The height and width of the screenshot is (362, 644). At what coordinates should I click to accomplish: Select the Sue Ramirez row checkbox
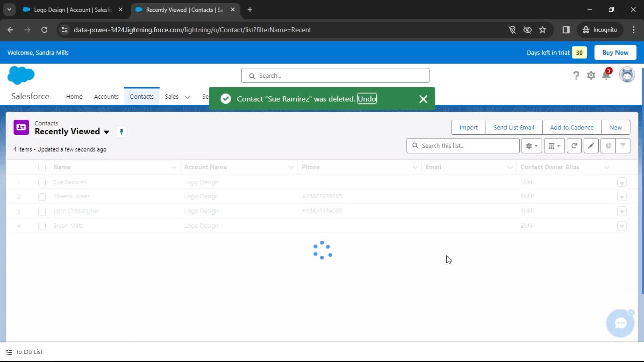[42, 182]
